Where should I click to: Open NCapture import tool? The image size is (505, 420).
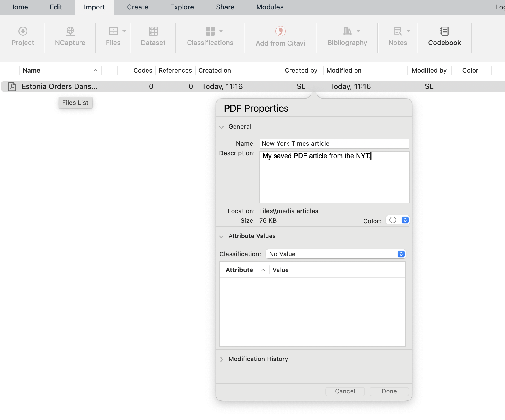[70, 31]
